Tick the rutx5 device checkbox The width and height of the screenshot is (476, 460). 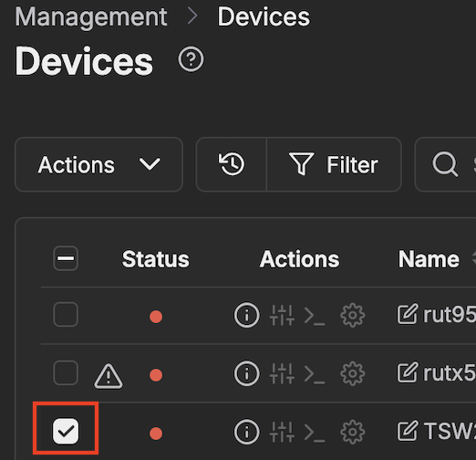coord(66,372)
